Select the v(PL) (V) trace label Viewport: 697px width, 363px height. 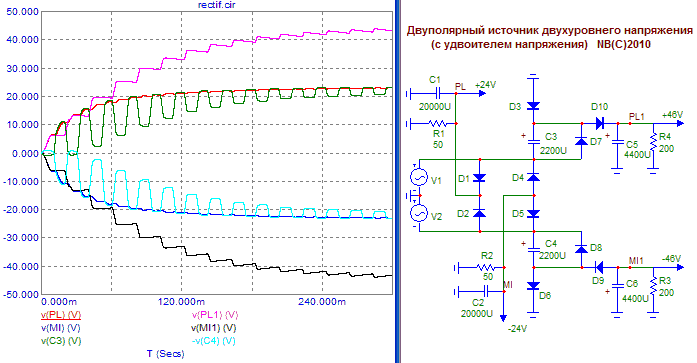(61, 315)
